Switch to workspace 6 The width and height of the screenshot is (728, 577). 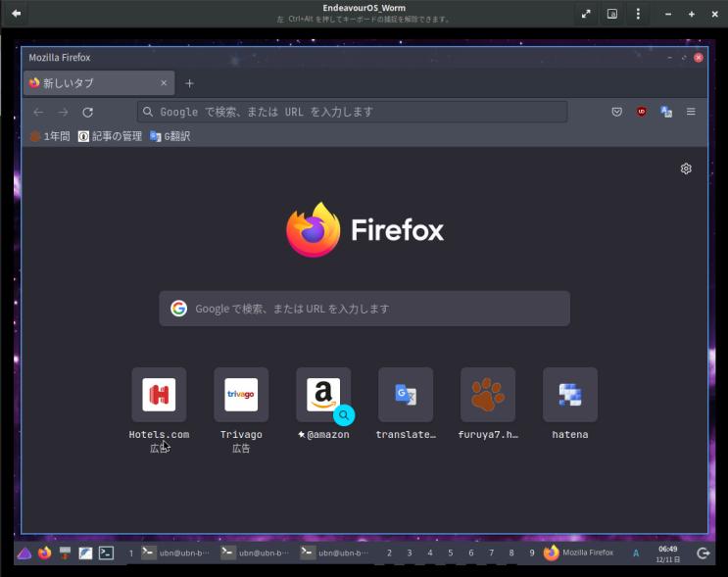coord(470,553)
